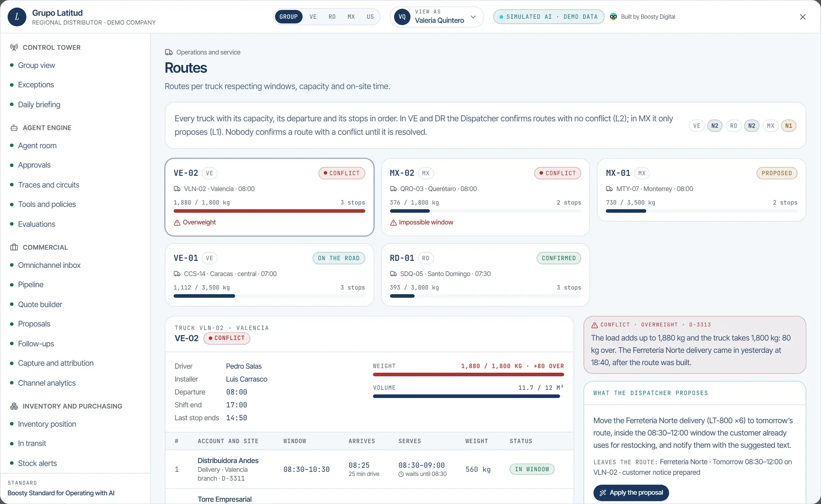Click the Simulated AI Demo Data badge
This screenshot has width=821, height=504.
pos(548,17)
